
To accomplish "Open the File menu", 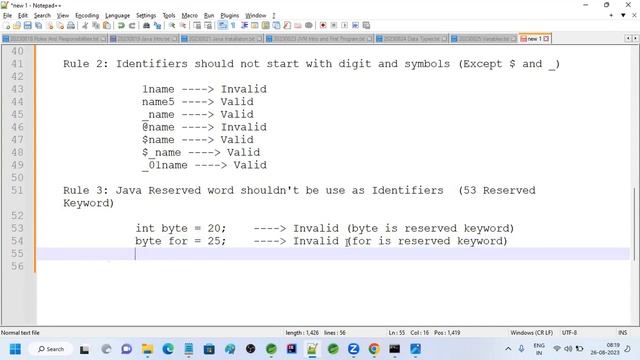I will pos(7,16).
